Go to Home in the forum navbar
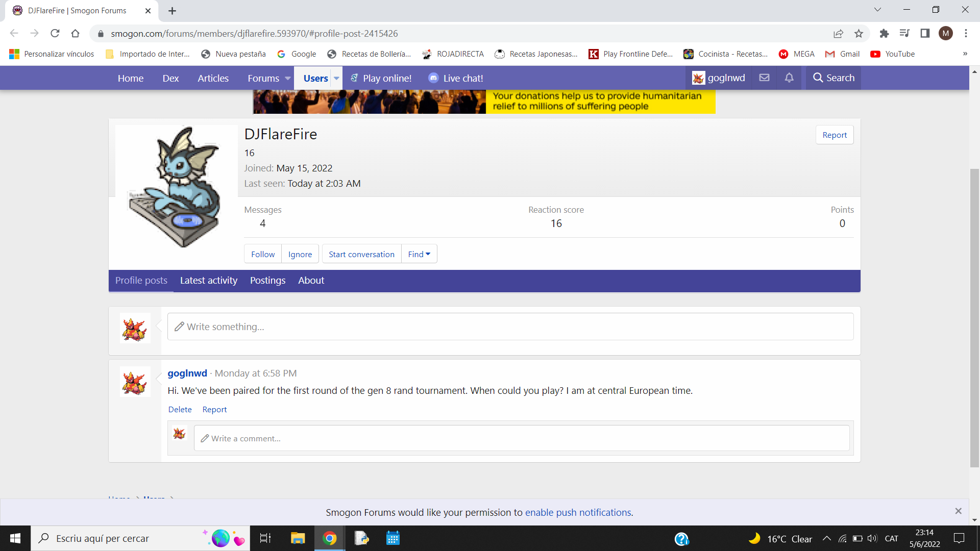The width and height of the screenshot is (980, 551). (130, 78)
